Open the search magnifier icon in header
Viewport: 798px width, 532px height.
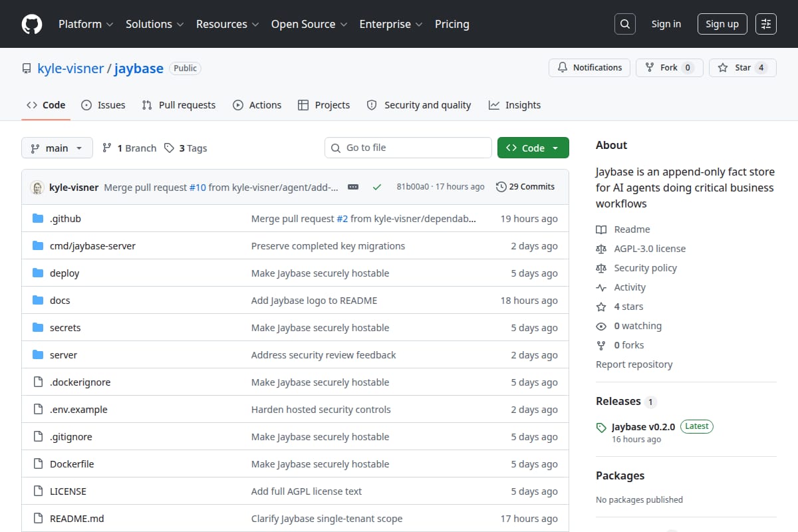[624, 24]
